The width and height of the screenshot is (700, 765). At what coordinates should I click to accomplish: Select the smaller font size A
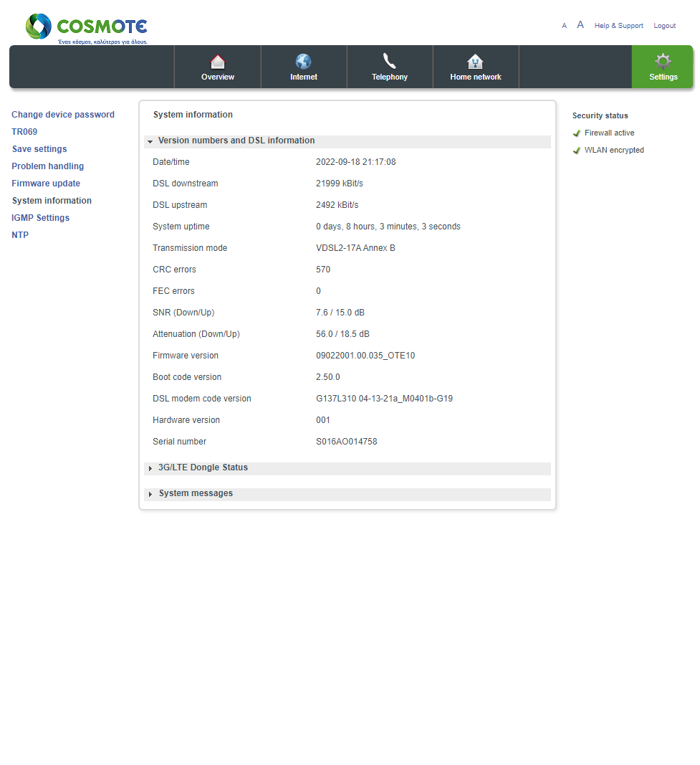pos(564,26)
